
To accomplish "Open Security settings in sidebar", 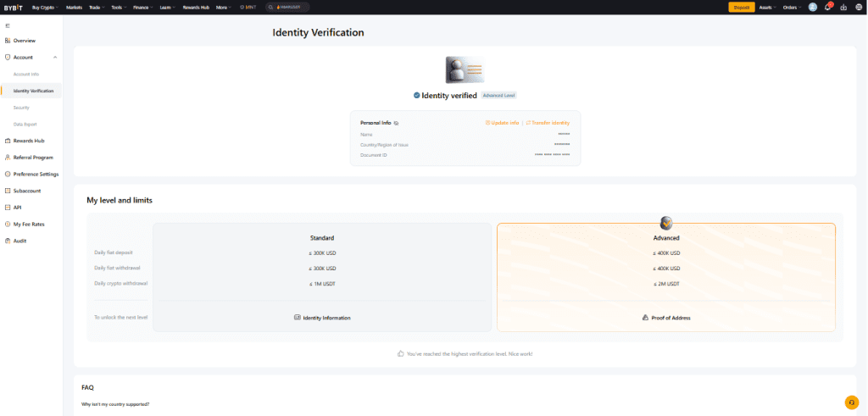I will [x=21, y=108].
